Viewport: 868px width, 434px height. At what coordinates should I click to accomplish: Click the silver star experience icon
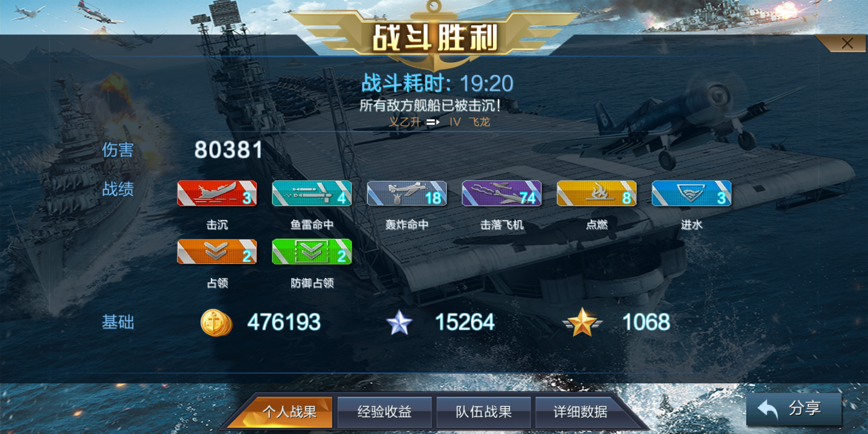pos(399,323)
